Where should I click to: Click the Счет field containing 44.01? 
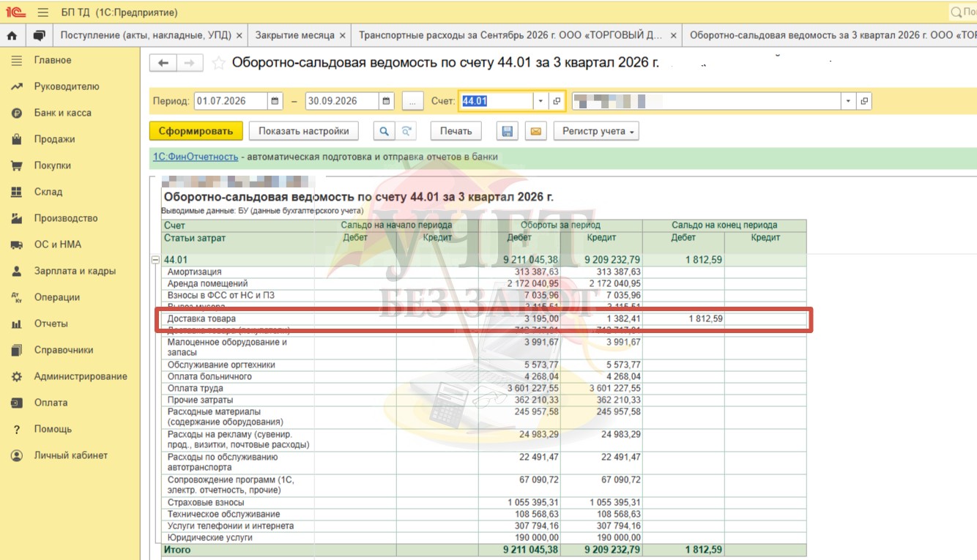click(x=497, y=101)
